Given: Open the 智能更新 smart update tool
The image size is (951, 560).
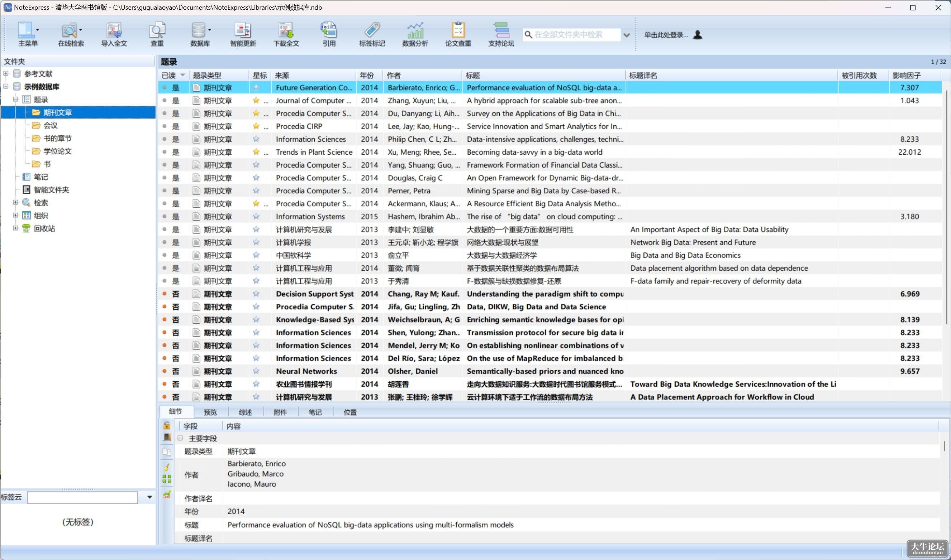Looking at the screenshot, I should pyautogui.click(x=243, y=34).
